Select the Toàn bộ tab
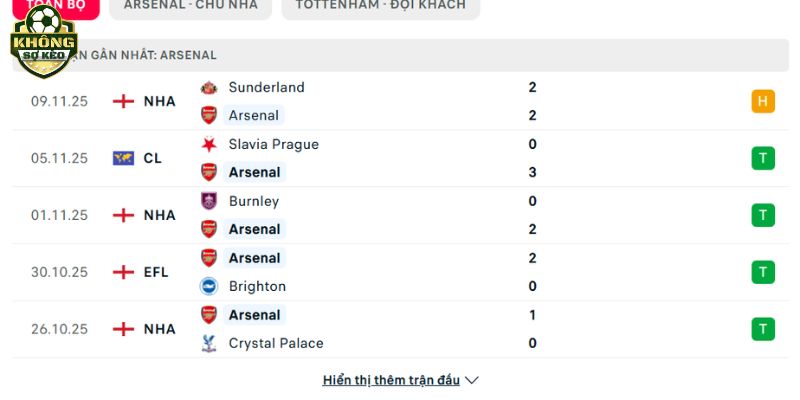Screen dimensions: 800x400 tap(56, 5)
